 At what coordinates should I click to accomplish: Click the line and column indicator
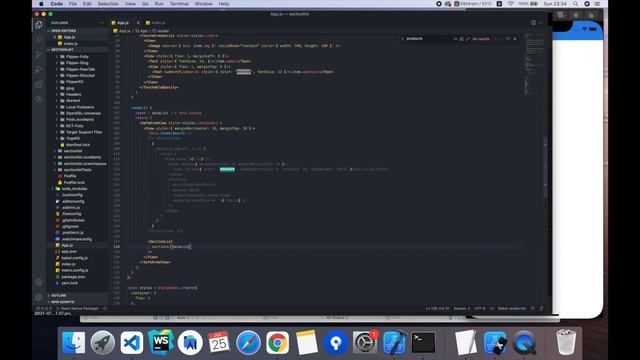pos(437,309)
